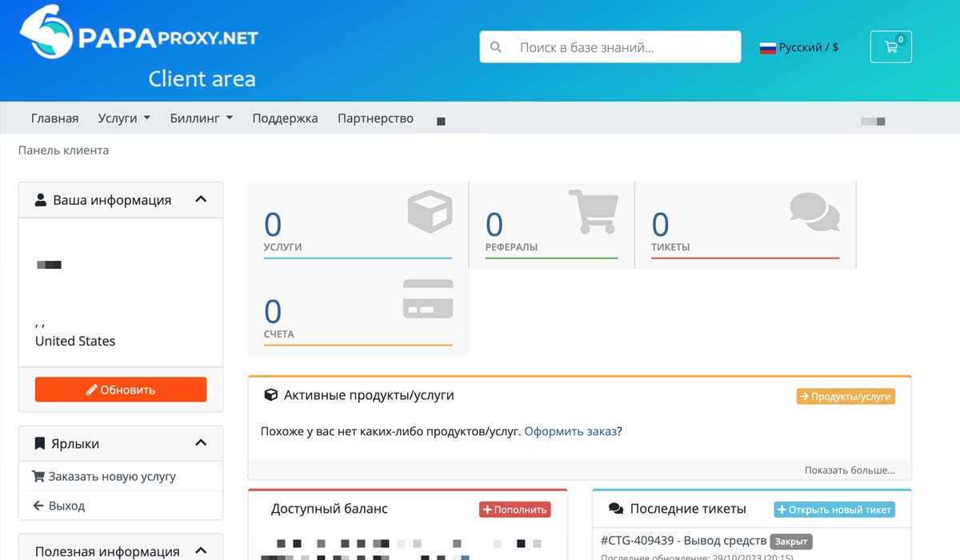
Task: Open the Услуги dropdown menu
Action: (x=124, y=118)
